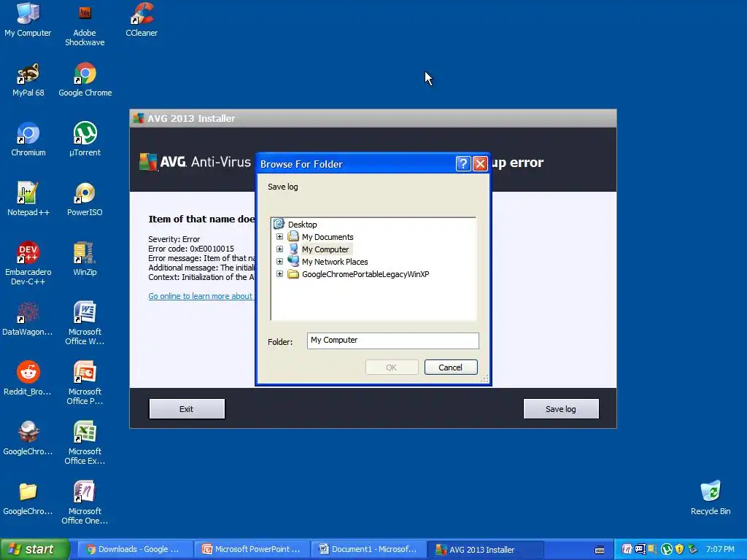
Task: Click Exit in AVG installer
Action: coord(187,409)
